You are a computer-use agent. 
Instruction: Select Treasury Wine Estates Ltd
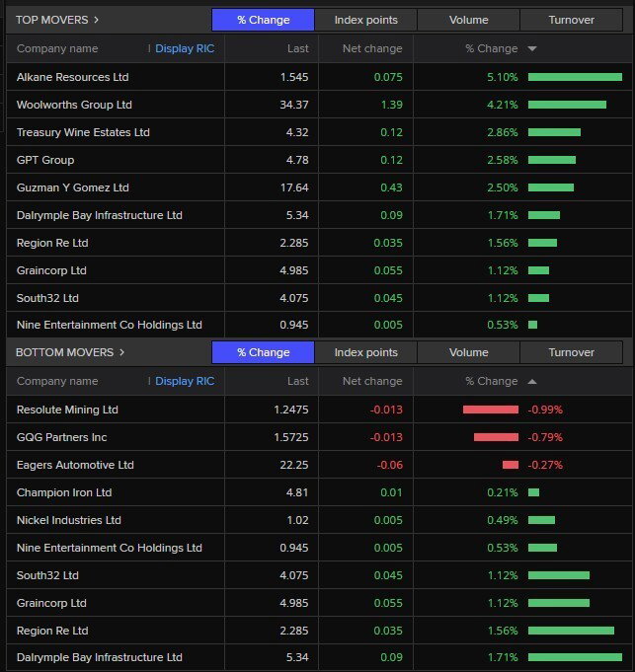click(83, 132)
